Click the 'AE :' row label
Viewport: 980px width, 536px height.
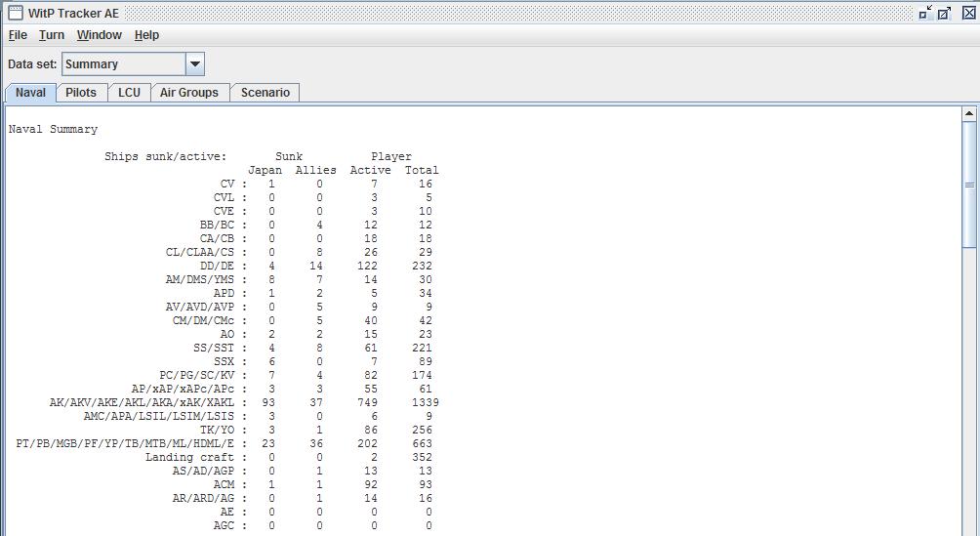click(233, 513)
